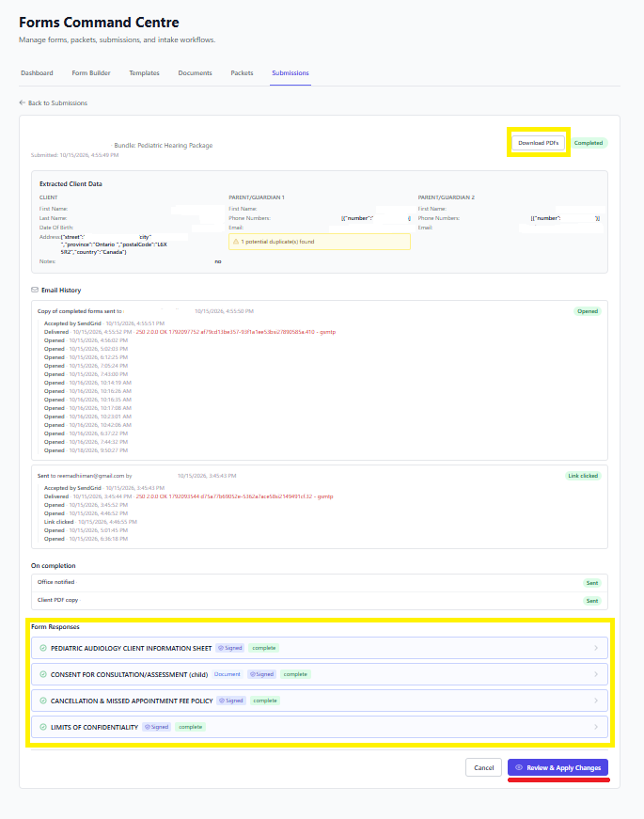Open the Dashboard tab
The height and width of the screenshot is (819, 644).
[37, 73]
